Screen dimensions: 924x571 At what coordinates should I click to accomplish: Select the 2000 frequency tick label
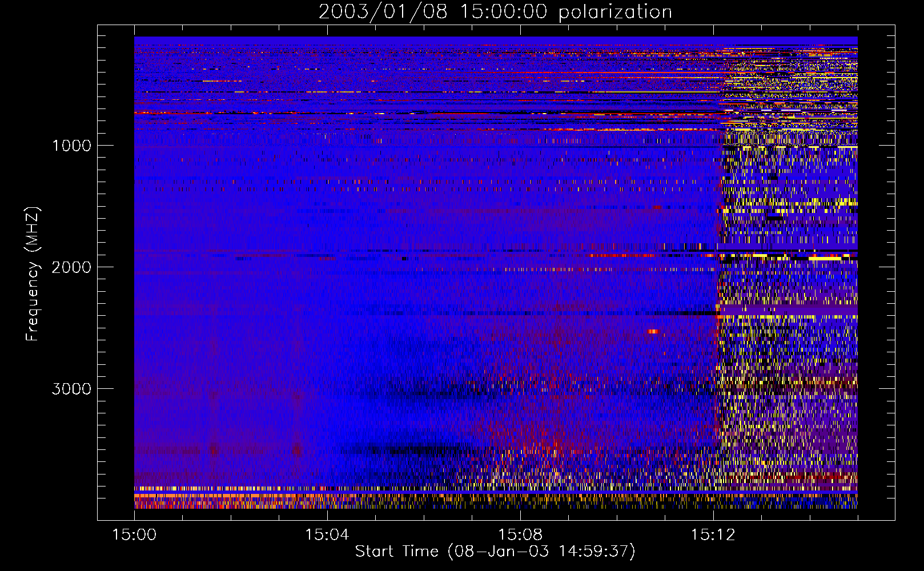click(71, 267)
